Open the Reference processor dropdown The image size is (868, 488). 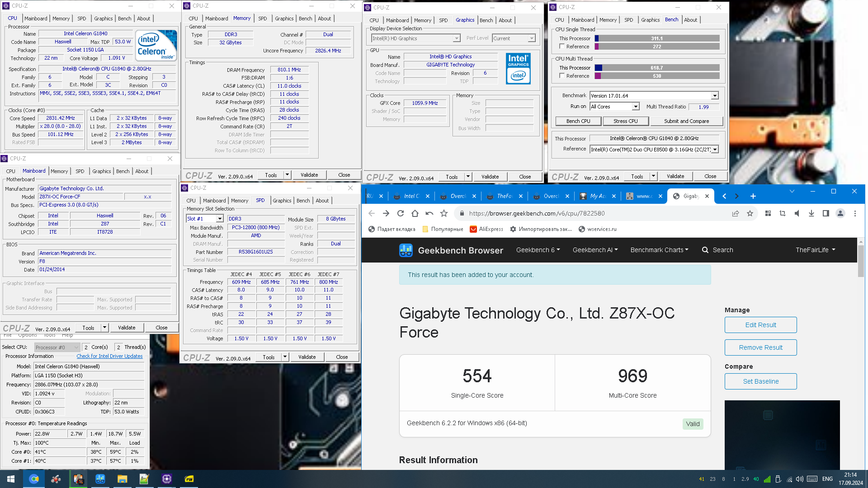click(x=715, y=150)
